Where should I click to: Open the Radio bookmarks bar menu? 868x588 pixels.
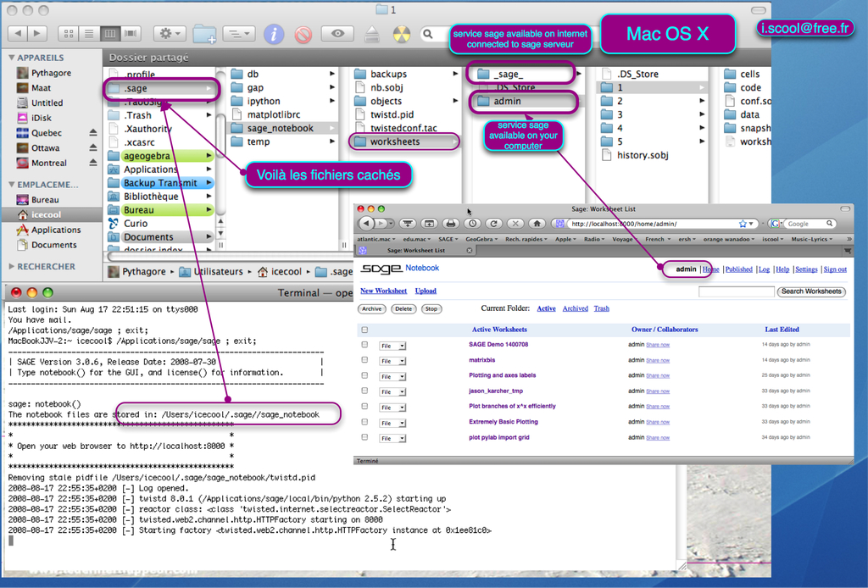pos(594,239)
